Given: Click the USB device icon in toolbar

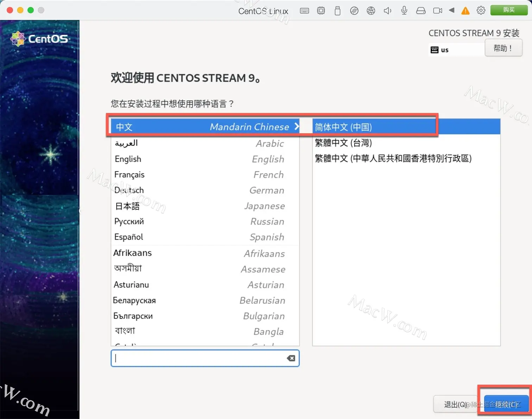Looking at the screenshot, I should point(337,11).
